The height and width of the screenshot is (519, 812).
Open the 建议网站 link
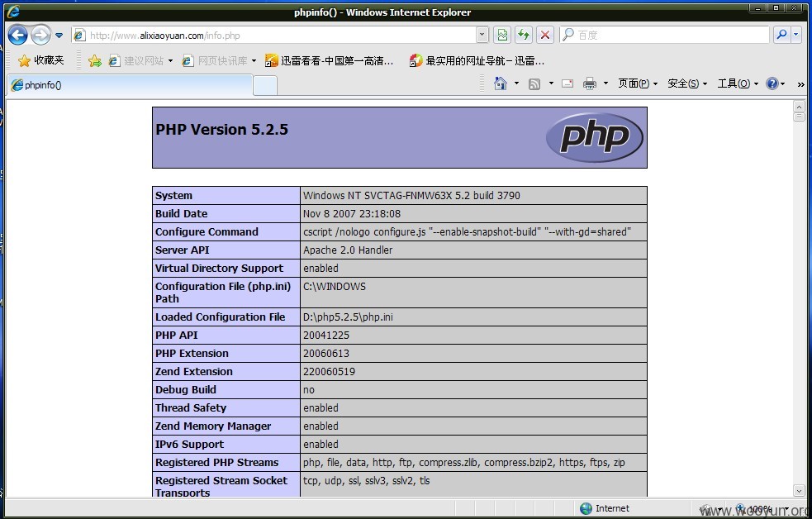click(x=136, y=61)
